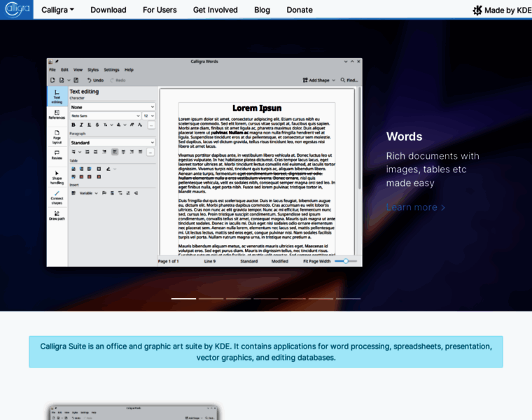This screenshot has width=532, height=420.
Task: Follow the Made by KDE link
Action: click(x=502, y=10)
